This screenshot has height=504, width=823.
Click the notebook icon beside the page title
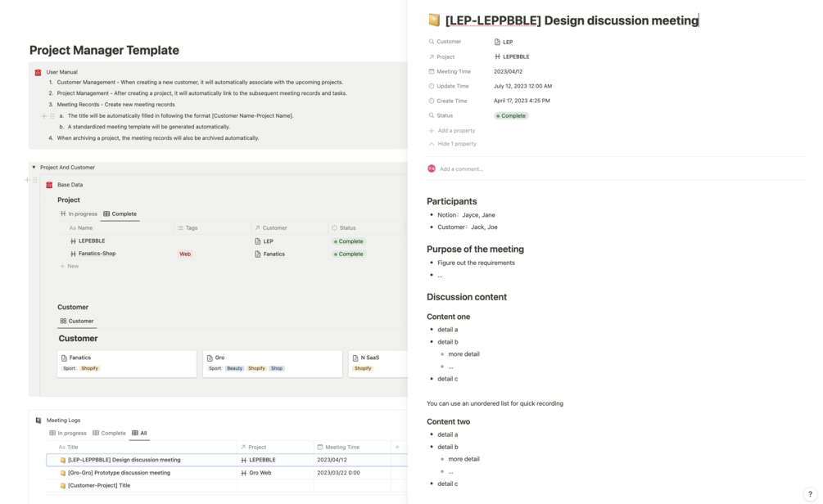tap(434, 20)
